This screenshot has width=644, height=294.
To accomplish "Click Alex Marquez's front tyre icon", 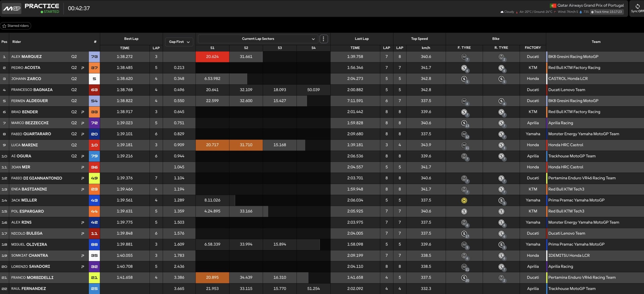I will click(464, 57).
